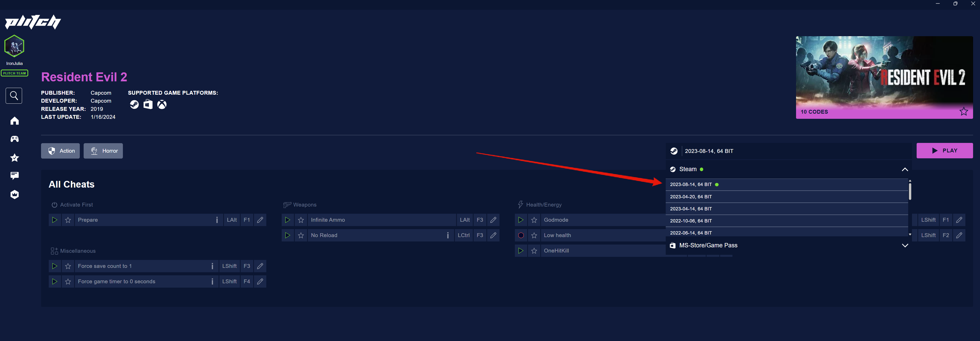Image resolution: width=980 pixels, height=341 pixels.
Task: Click the Xbox platform icon
Action: pos(162,104)
